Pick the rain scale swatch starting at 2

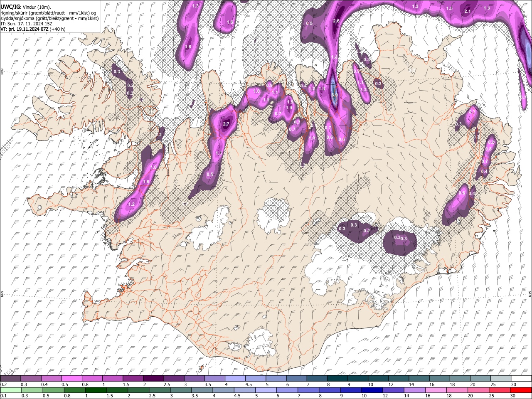coord(138,390)
